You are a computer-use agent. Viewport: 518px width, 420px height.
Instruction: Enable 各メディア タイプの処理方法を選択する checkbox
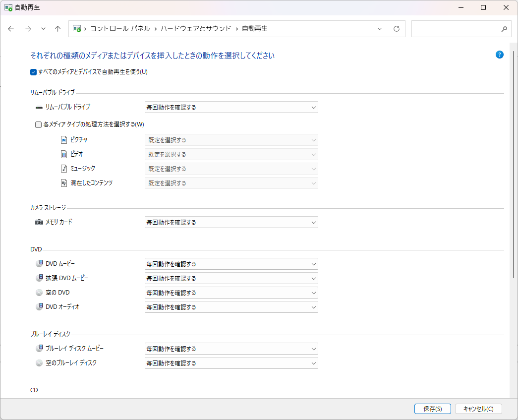[38, 125]
